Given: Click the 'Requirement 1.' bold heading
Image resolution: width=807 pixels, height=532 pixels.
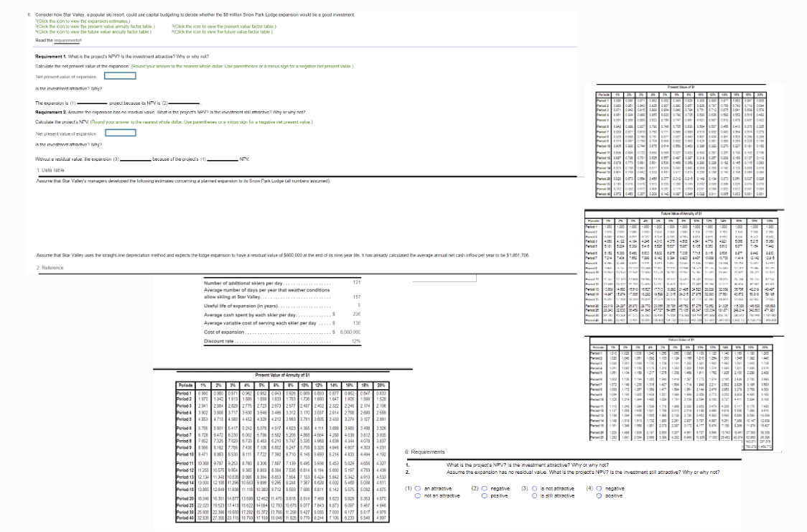Looking at the screenshot, I should point(51,56).
